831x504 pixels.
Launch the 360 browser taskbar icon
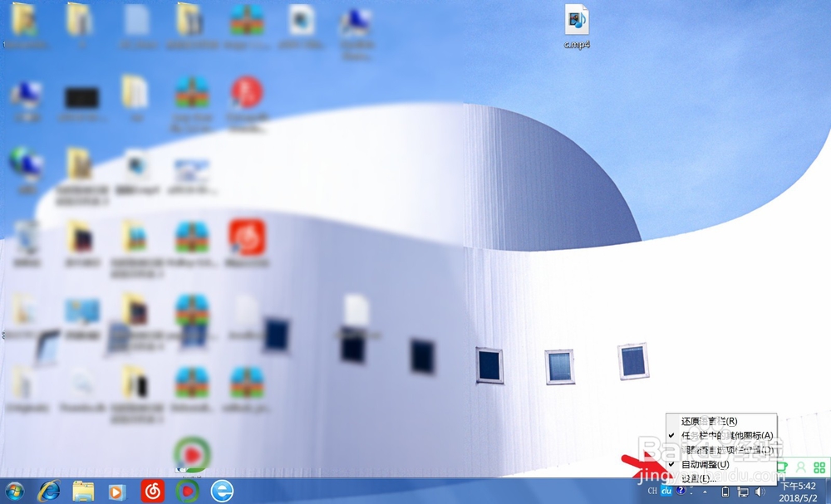[x=222, y=492]
